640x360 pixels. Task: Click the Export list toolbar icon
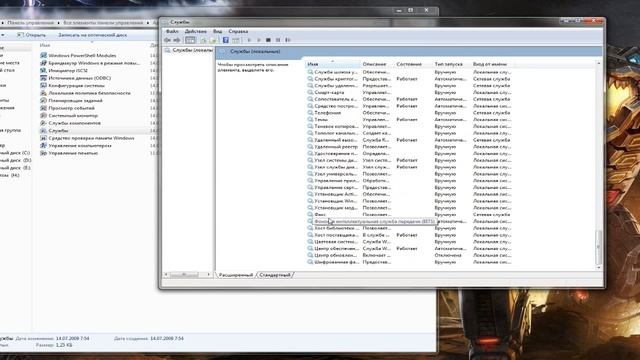tap(213, 40)
